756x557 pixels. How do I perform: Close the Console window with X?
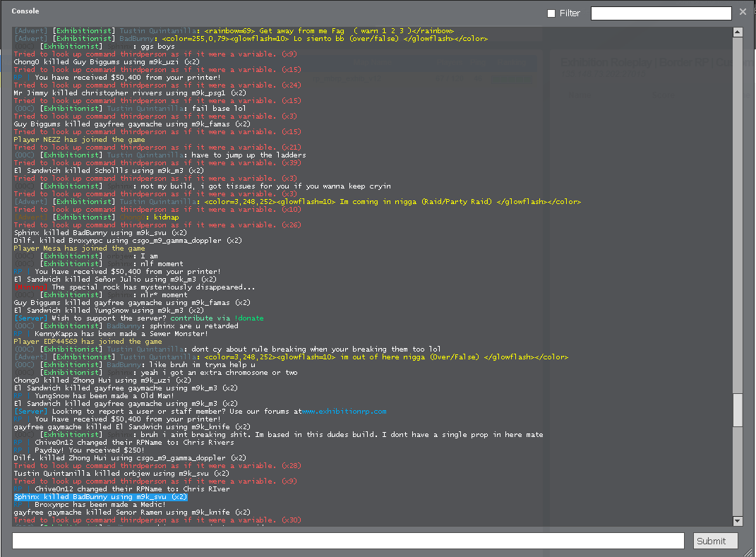[743, 11]
